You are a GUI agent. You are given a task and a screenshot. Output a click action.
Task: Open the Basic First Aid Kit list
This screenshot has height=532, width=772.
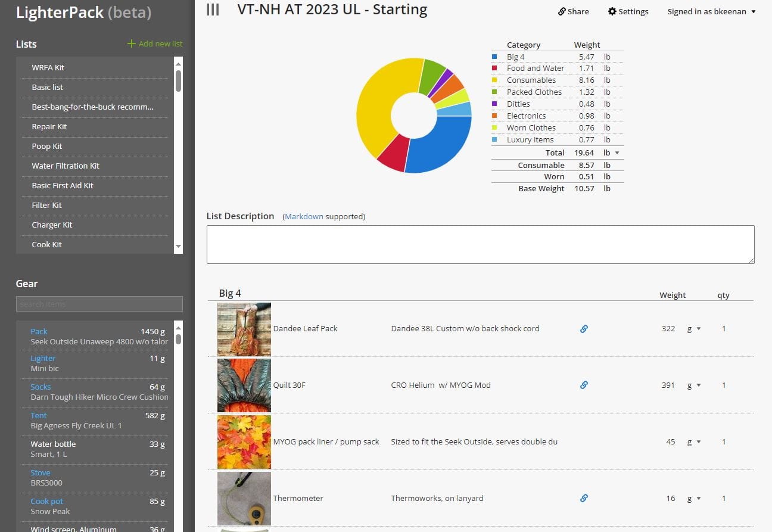pos(63,185)
